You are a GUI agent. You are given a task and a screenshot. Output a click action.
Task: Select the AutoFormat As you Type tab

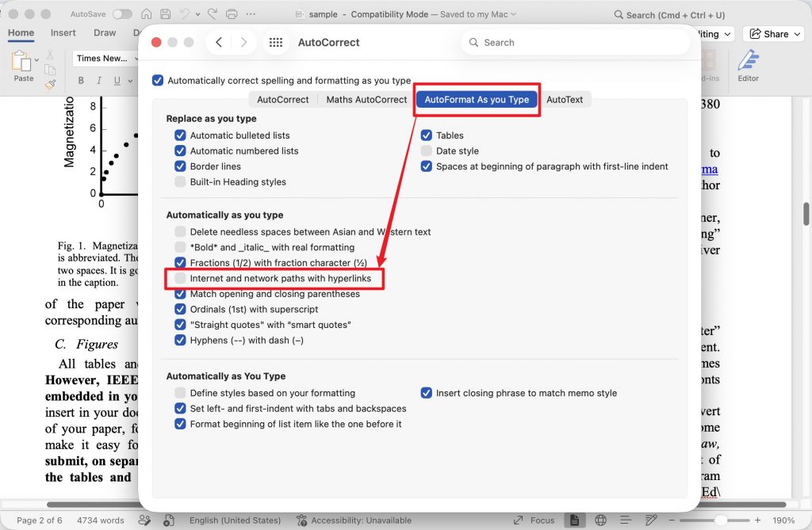(477, 99)
